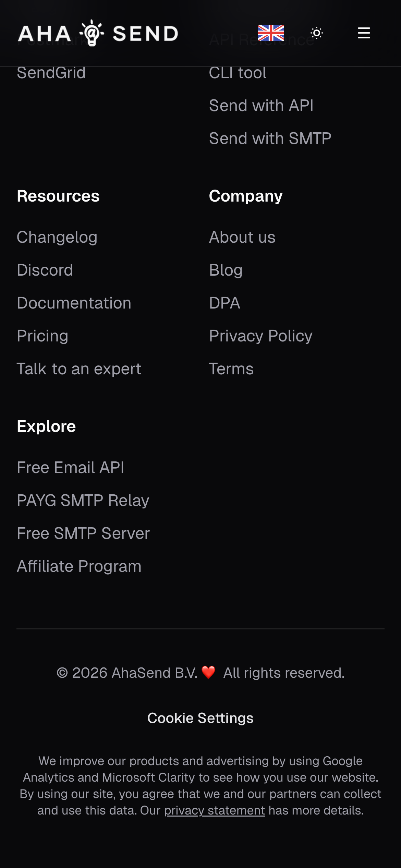Viewport: 401px width, 868px height.
Task: Open the UK flag language selector
Action: point(271,33)
